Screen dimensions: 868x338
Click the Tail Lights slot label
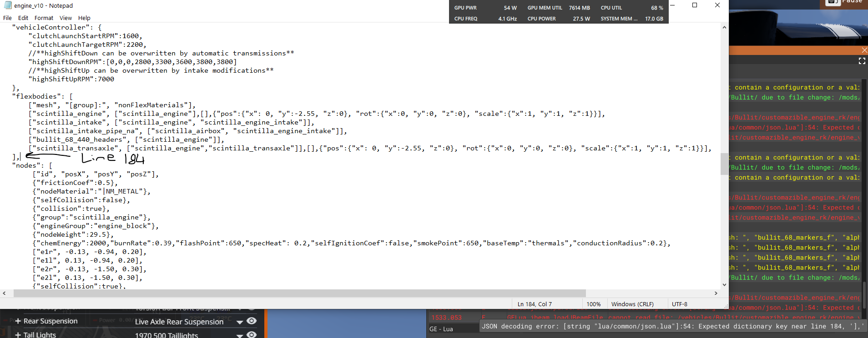[40, 335]
